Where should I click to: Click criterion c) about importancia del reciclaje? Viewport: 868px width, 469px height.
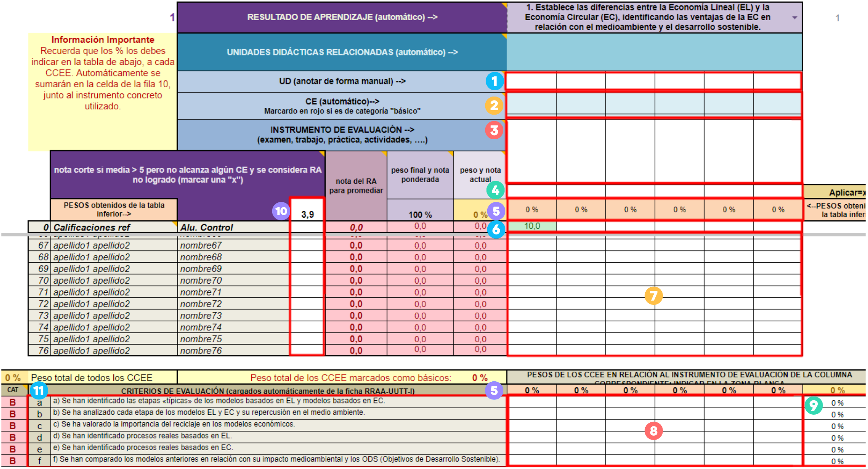[x=278, y=424]
